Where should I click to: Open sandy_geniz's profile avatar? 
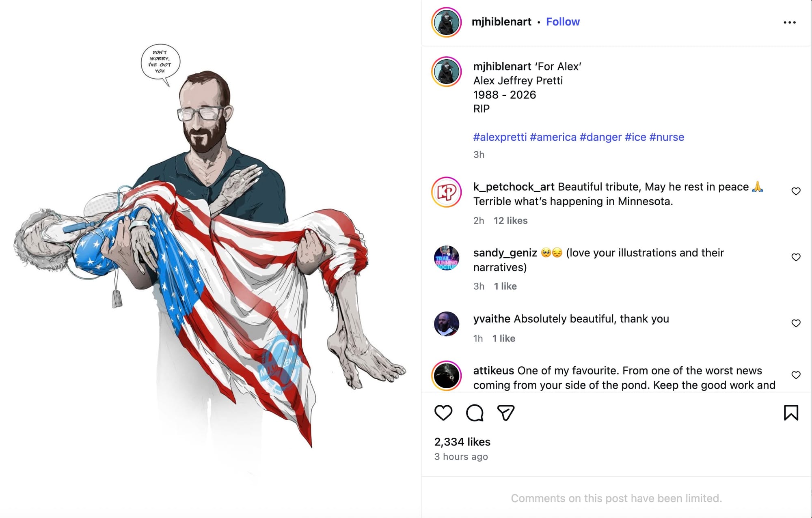tap(447, 258)
